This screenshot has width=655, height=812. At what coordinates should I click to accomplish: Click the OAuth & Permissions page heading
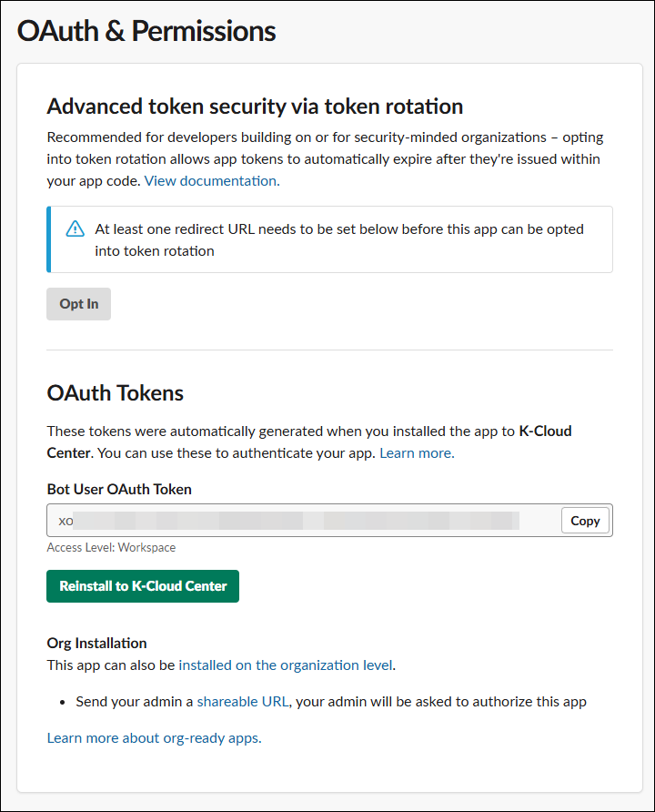tap(146, 31)
